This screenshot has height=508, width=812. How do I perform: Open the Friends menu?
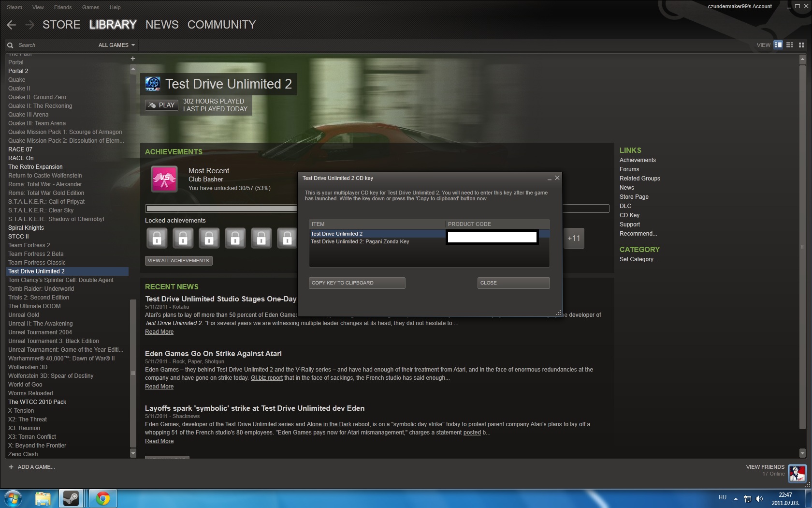click(63, 7)
